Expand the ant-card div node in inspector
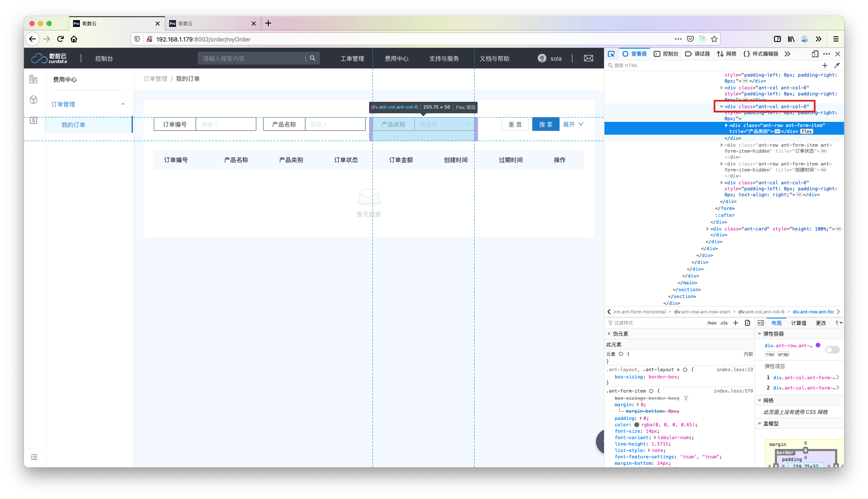 [707, 229]
